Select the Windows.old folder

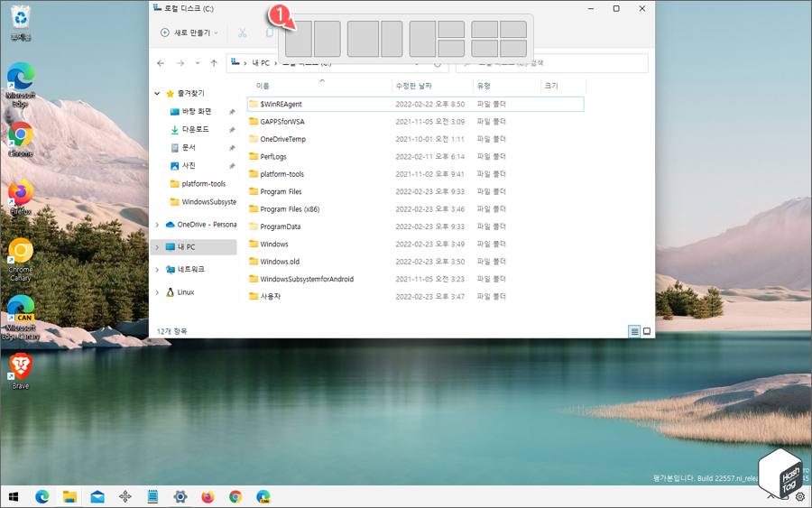click(280, 262)
